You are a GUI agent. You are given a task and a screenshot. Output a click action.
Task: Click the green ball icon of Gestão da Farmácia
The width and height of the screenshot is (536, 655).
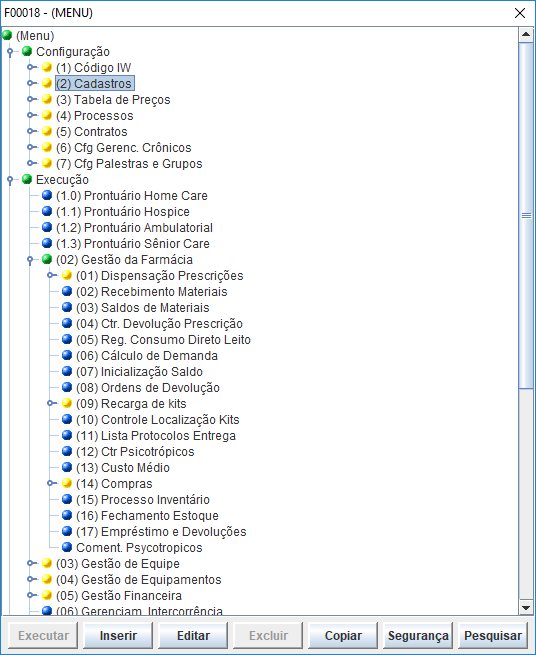click(x=47, y=259)
